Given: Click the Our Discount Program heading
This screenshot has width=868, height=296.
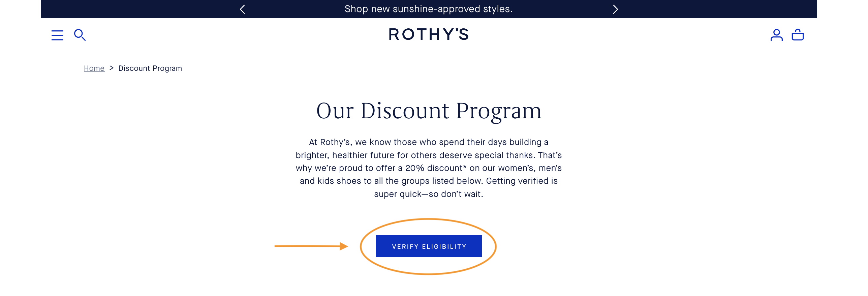Looking at the screenshot, I should click(429, 111).
